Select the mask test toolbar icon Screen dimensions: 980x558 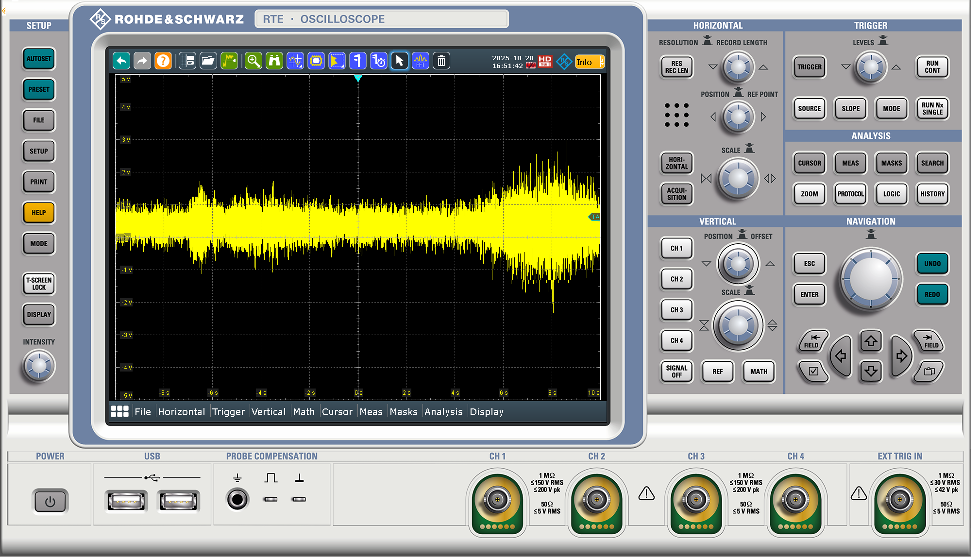pos(316,61)
